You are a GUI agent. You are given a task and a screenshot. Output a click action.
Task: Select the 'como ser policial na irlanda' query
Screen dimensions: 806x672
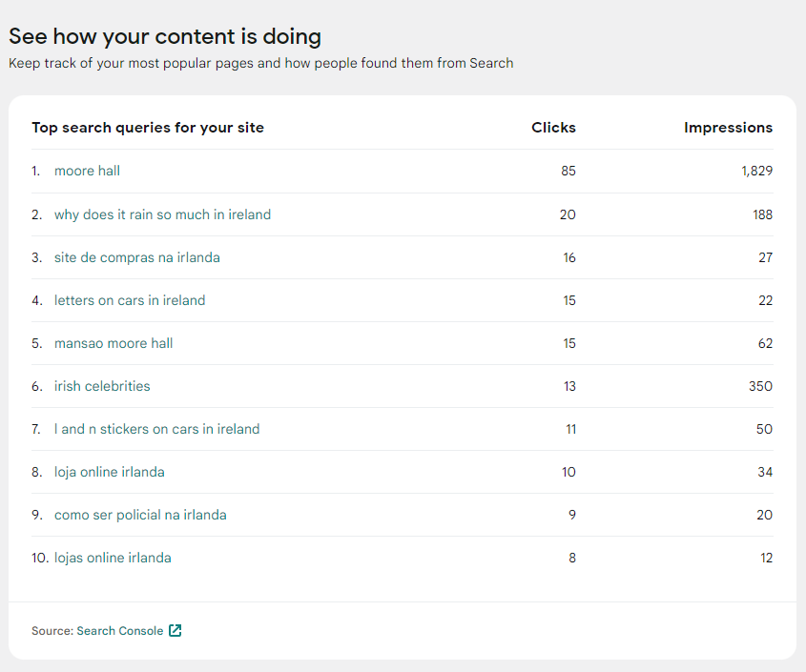pyautogui.click(x=140, y=515)
